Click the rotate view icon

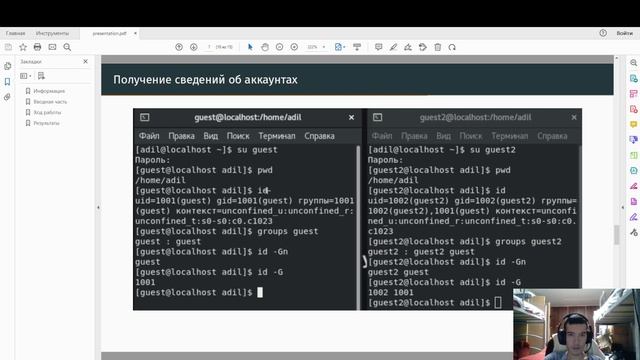tap(452, 47)
